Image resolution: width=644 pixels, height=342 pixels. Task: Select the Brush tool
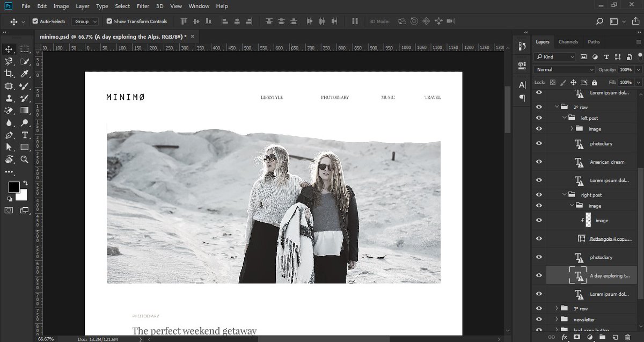click(x=25, y=86)
